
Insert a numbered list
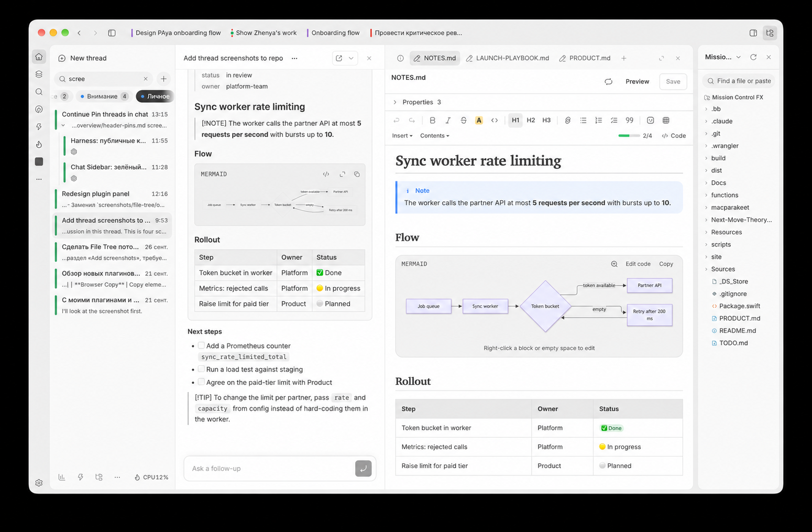pos(598,120)
